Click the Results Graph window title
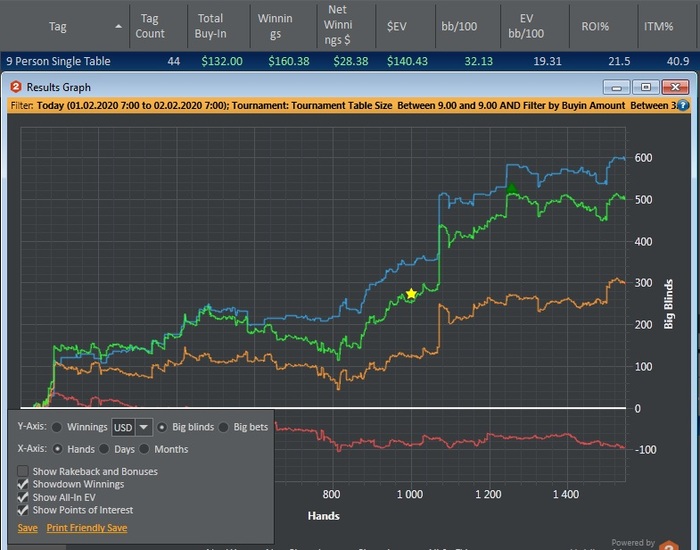This screenshot has height=550, width=700. coord(58,87)
